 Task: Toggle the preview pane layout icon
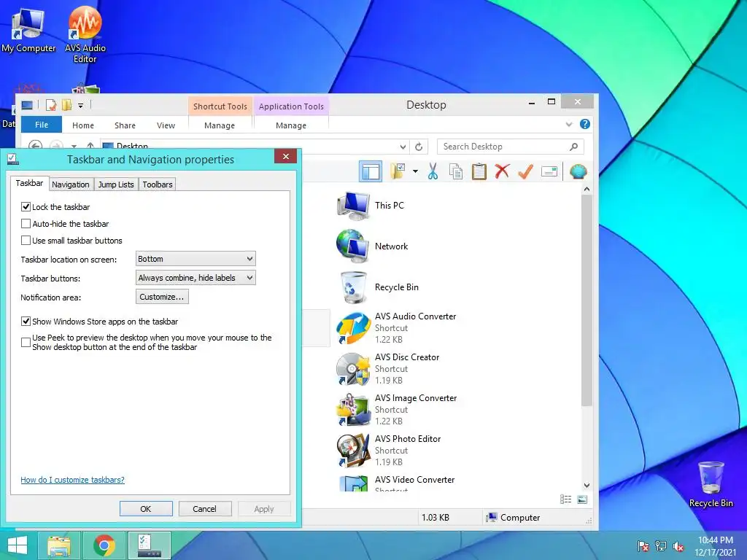(370, 171)
